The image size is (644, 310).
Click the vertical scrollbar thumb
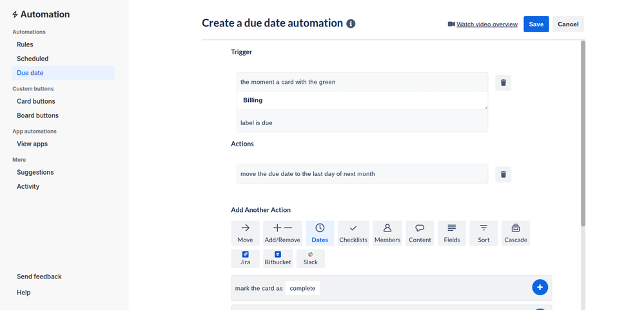[583, 133]
